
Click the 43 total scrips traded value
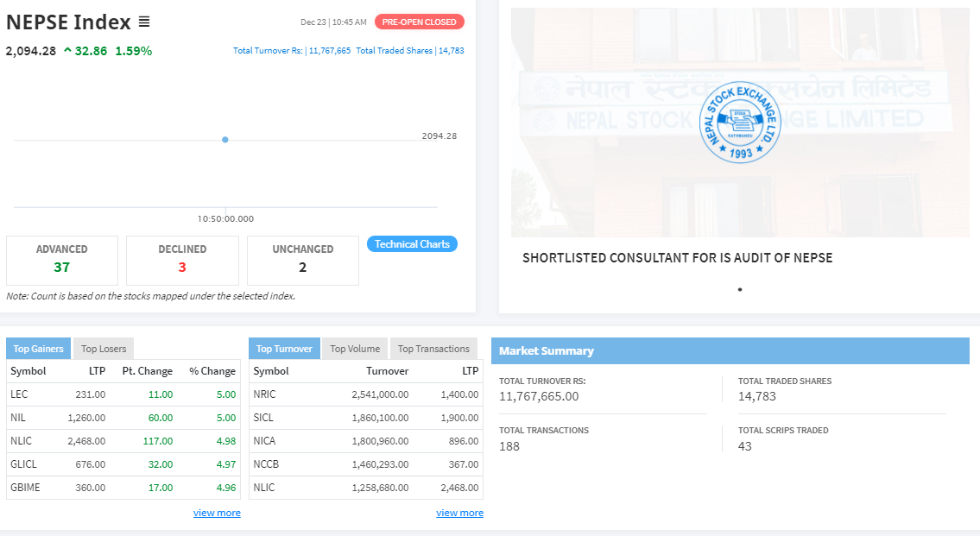[x=745, y=447]
